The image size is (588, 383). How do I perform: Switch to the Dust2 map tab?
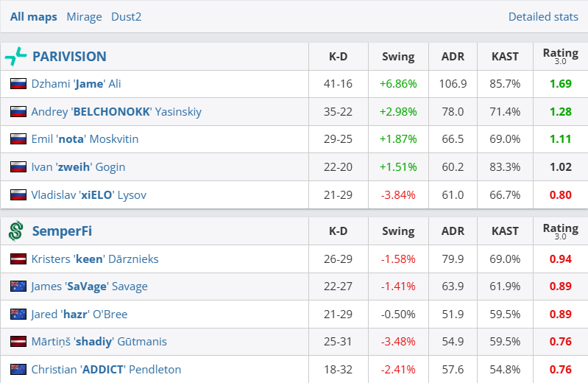pos(126,17)
